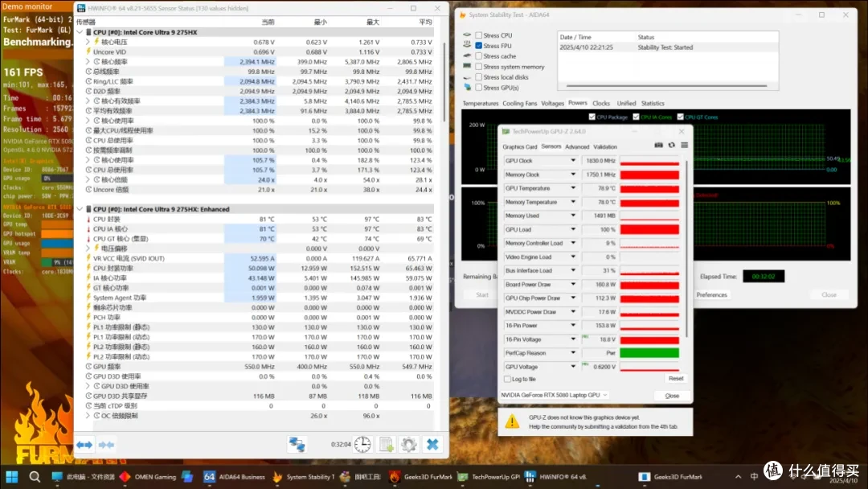Screen dimensions: 868x489
Task: Click the HWiNFO log-to-file sheet icon
Action: click(387, 444)
